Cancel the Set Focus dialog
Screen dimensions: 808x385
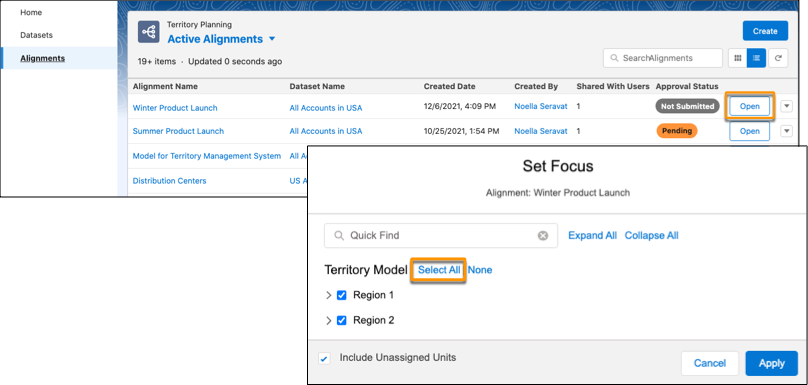pyautogui.click(x=710, y=363)
